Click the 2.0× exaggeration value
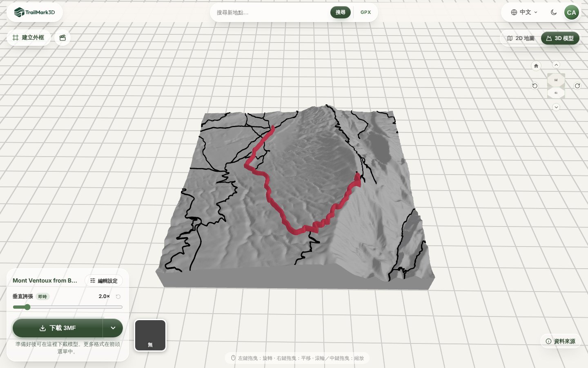Screen dimensions: 588x368 point(104,296)
